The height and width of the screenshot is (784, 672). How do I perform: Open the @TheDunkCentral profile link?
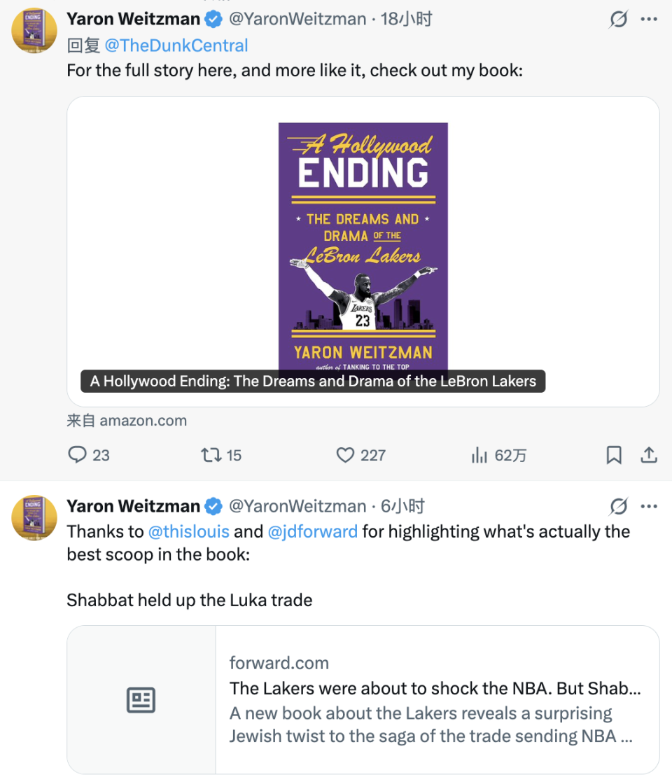pos(176,45)
